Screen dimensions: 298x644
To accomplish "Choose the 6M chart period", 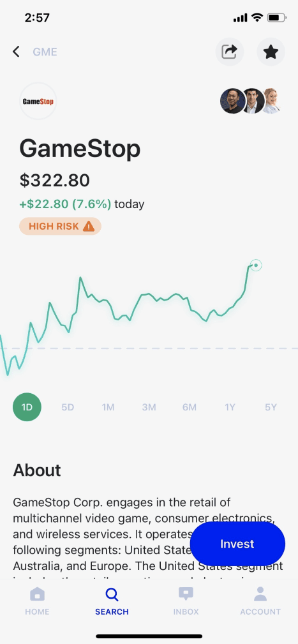I will (190, 407).
